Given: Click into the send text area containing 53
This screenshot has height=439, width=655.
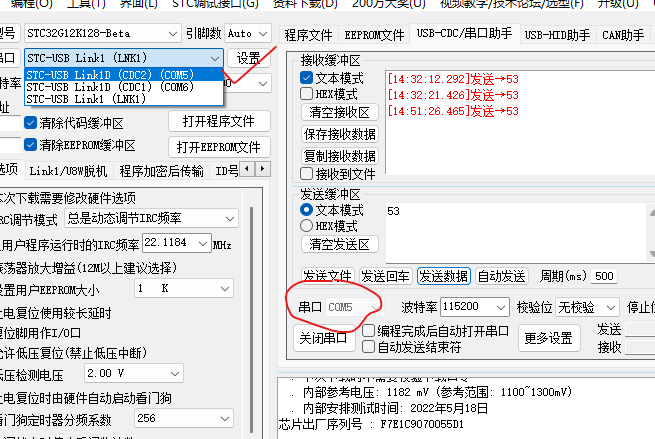Looking at the screenshot, I should pos(516,233).
